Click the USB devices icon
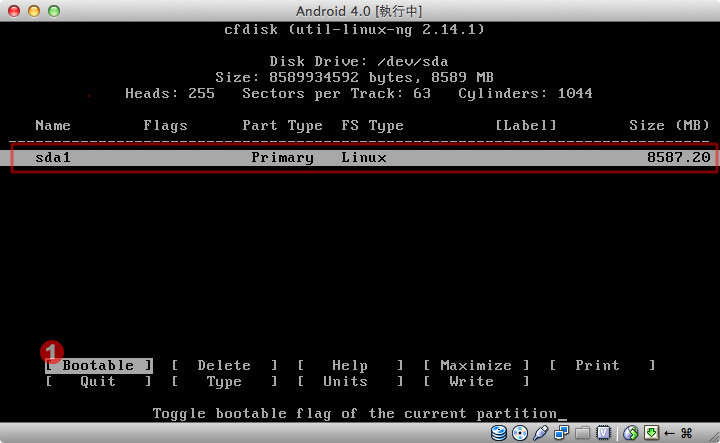This screenshot has width=720, height=443. 541,433
